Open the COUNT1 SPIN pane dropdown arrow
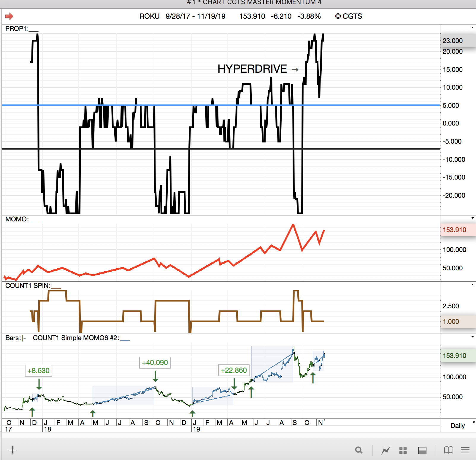476x460 pixels. point(472,285)
